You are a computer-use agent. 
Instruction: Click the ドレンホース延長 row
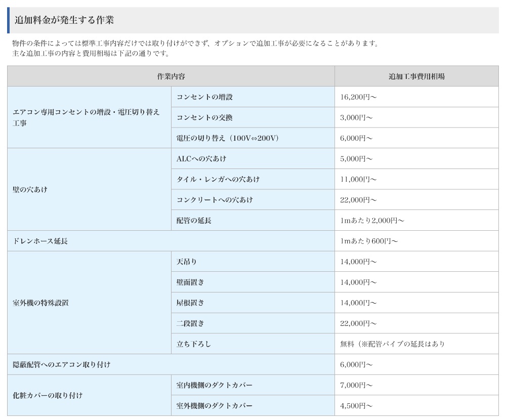click(40, 241)
